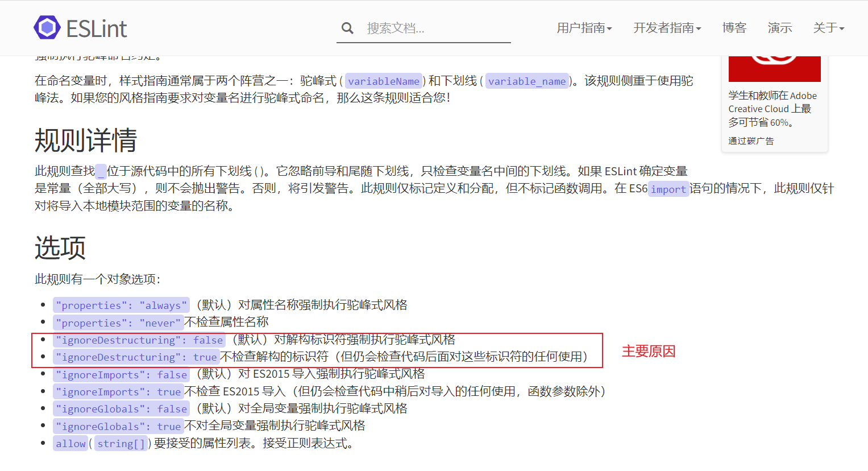
Task: Click "ignoreGlobals": false option code
Action: (121, 409)
